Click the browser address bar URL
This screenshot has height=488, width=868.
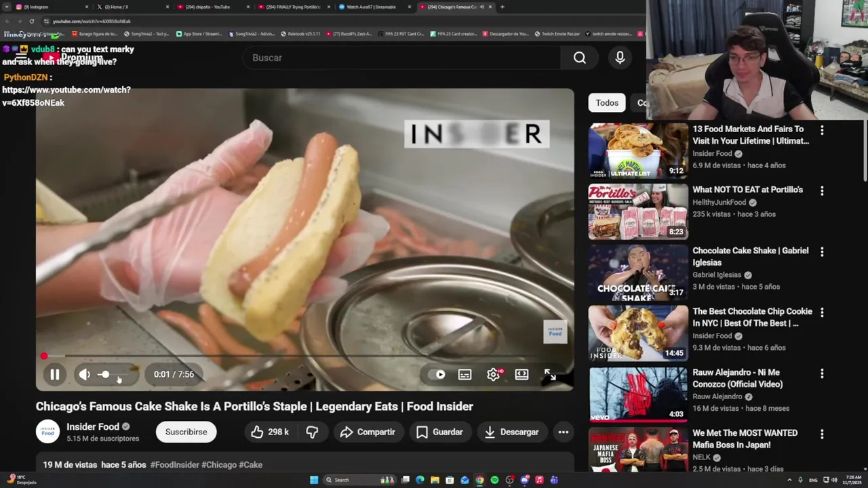(x=92, y=21)
